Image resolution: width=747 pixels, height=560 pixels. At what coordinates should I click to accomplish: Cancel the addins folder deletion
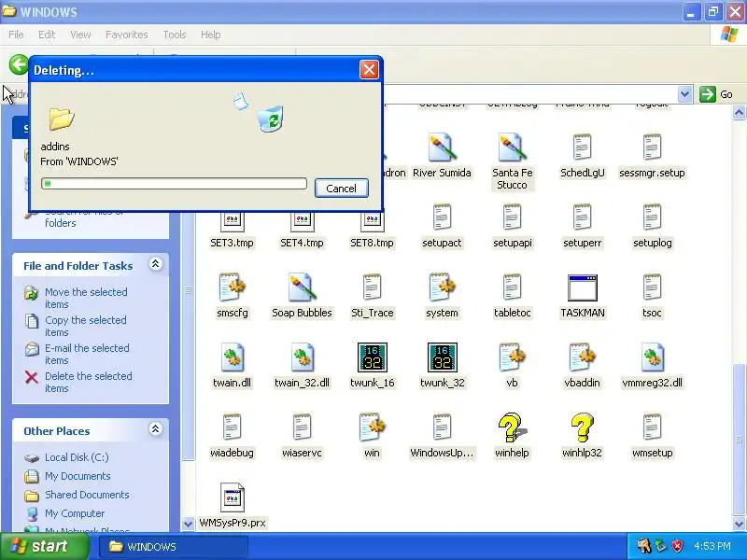click(x=341, y=189)
